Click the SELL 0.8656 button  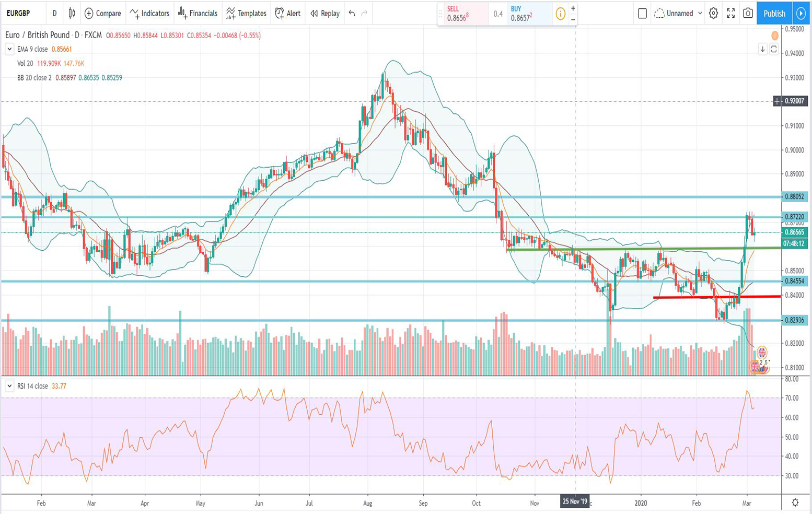click(463, 14)
